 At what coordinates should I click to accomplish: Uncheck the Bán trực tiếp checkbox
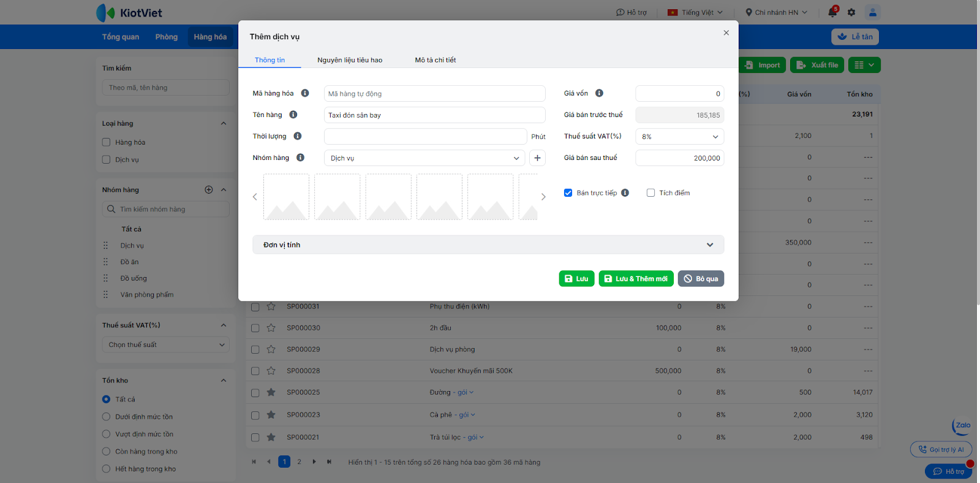pos(568,193)
